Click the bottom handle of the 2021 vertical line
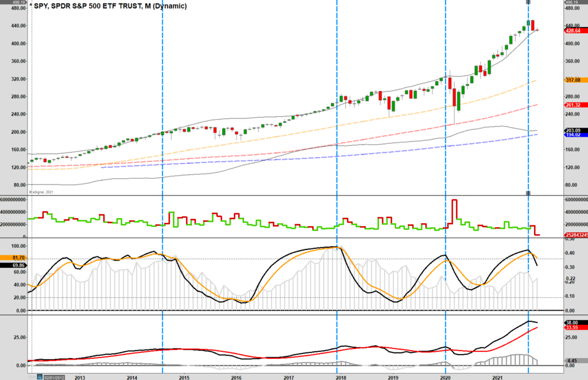This screenshot has height=380, width=588. [528, 193]
